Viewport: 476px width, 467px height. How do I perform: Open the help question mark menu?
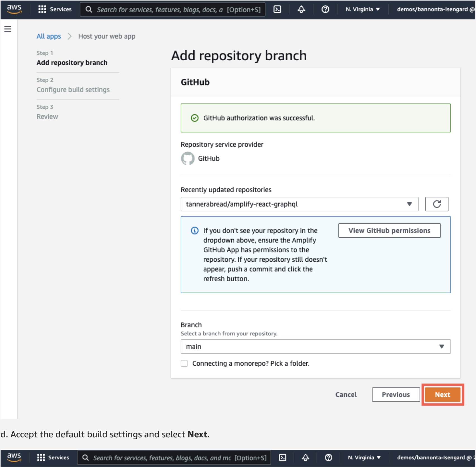tap(325, 9)
